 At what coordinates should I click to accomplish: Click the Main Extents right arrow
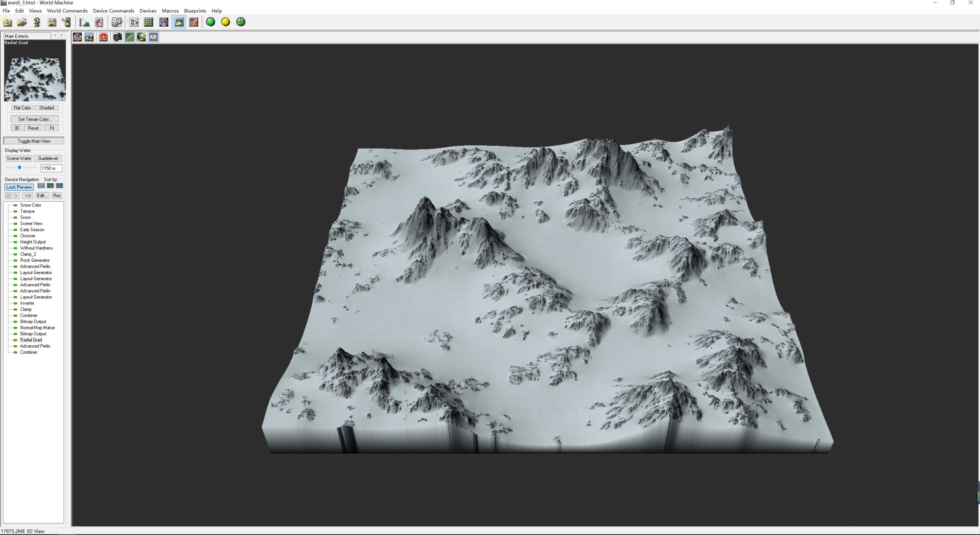coord(62,36)
